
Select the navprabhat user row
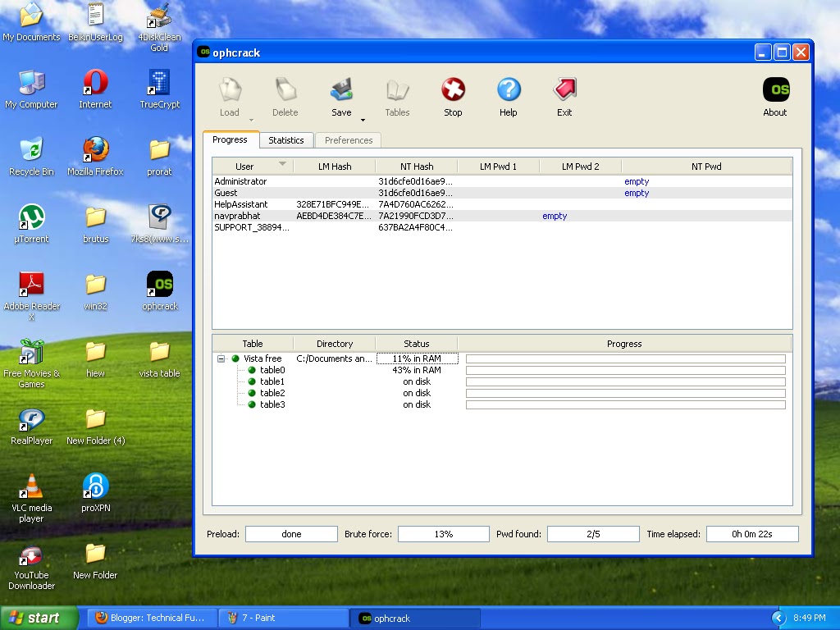pos(502,216)
